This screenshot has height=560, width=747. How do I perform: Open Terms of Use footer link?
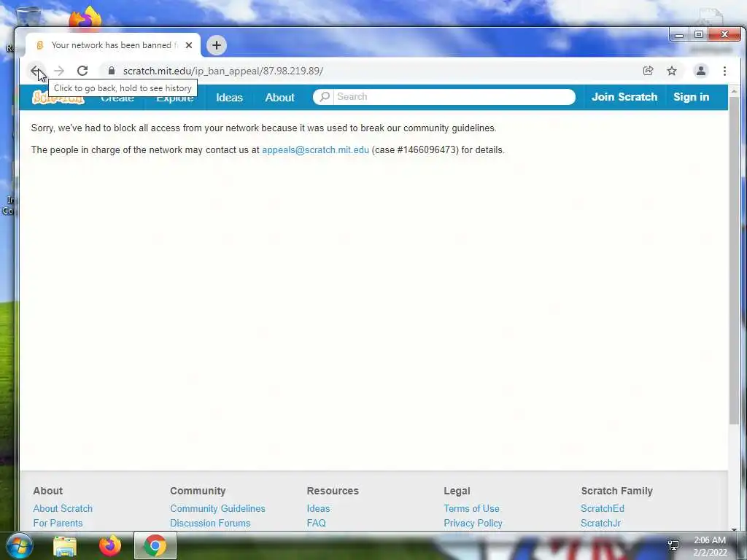point(472,508)
